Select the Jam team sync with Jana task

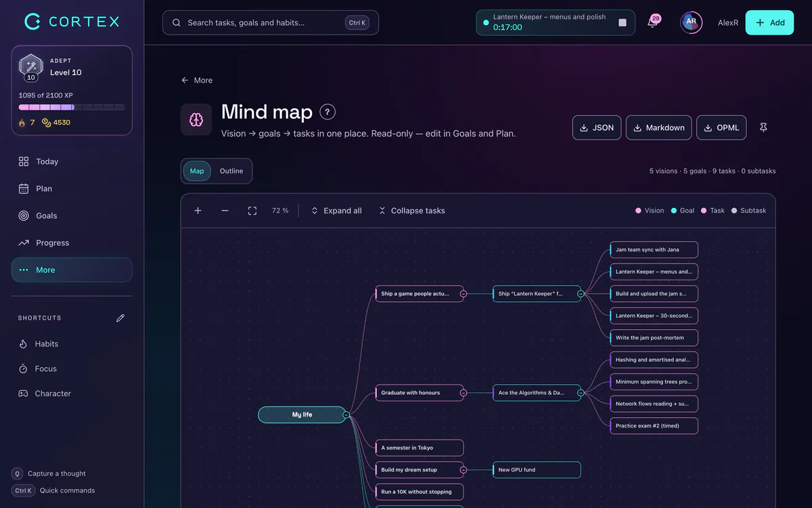tap(654, 250)
